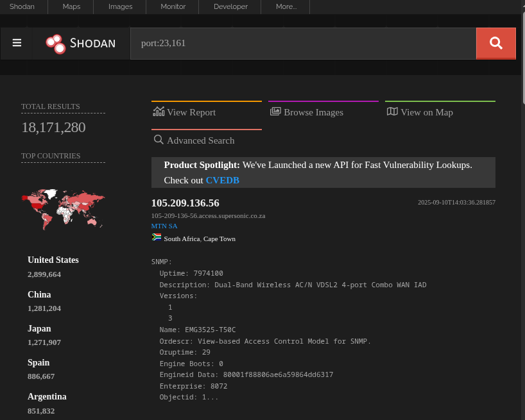Screen dimensions: 525x420
Task: Click the Browse Images picture icon
Action: [275, 112]
